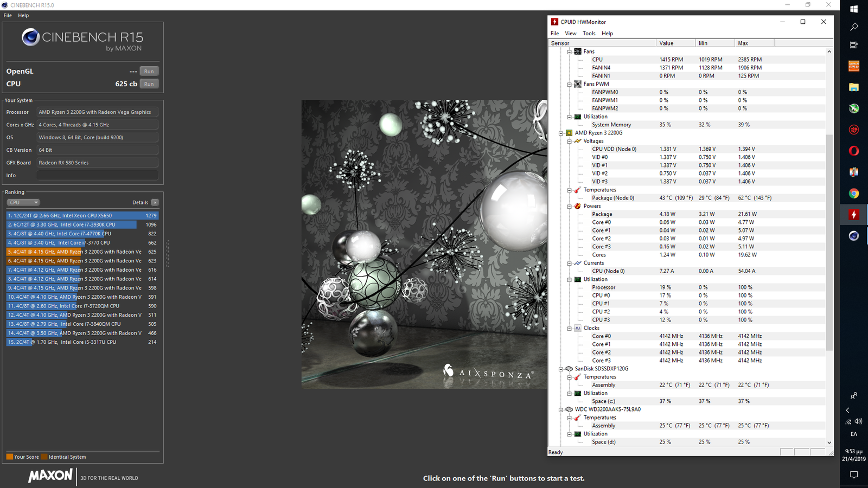
Task: Run the OpenGL benchmark
Action: pos(149,71)
